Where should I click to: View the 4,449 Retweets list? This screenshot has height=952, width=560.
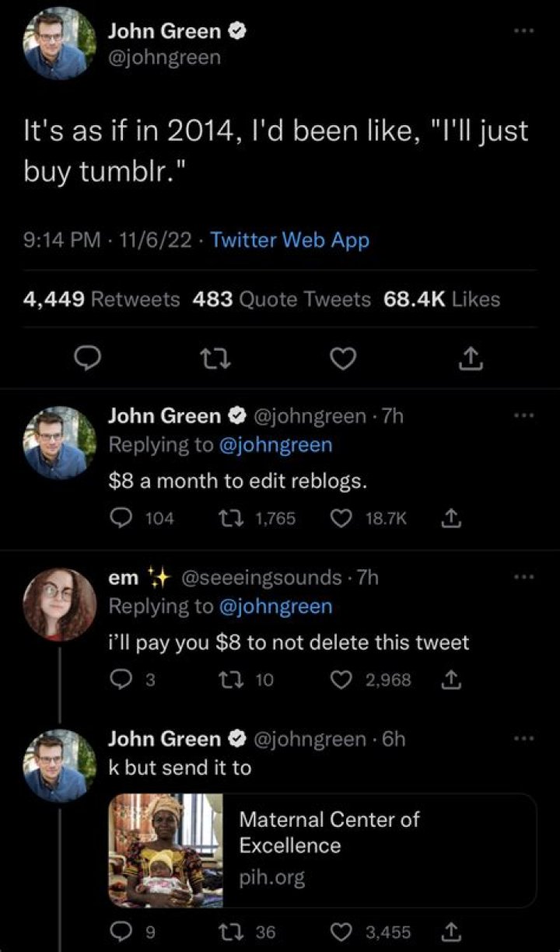(102, 299)
